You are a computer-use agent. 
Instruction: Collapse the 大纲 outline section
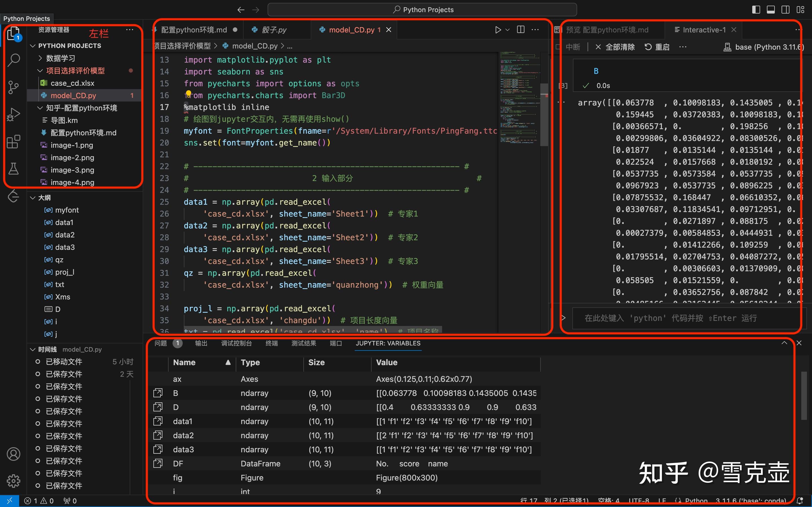[44, 197]
